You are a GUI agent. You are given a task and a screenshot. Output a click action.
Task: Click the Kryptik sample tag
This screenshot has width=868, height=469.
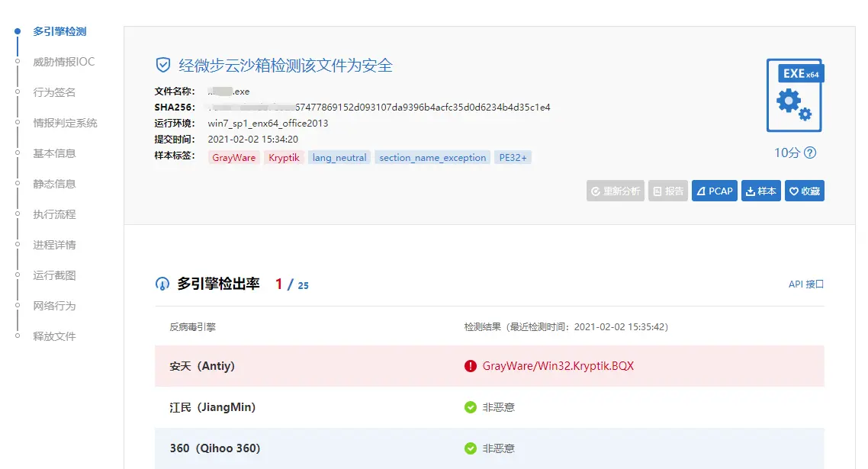tap(283, 157)
